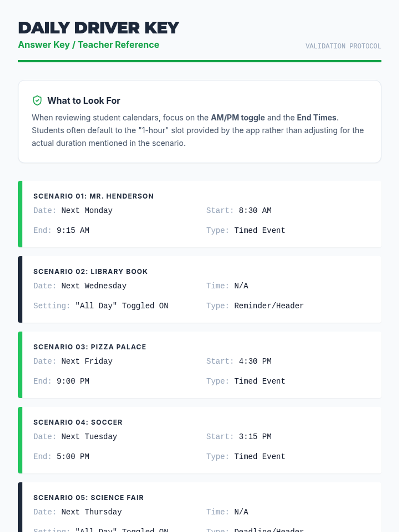Screen dimensions: 399x532
Task: Select Scenario 04: Soccer heading
Action: pos(78,422)
